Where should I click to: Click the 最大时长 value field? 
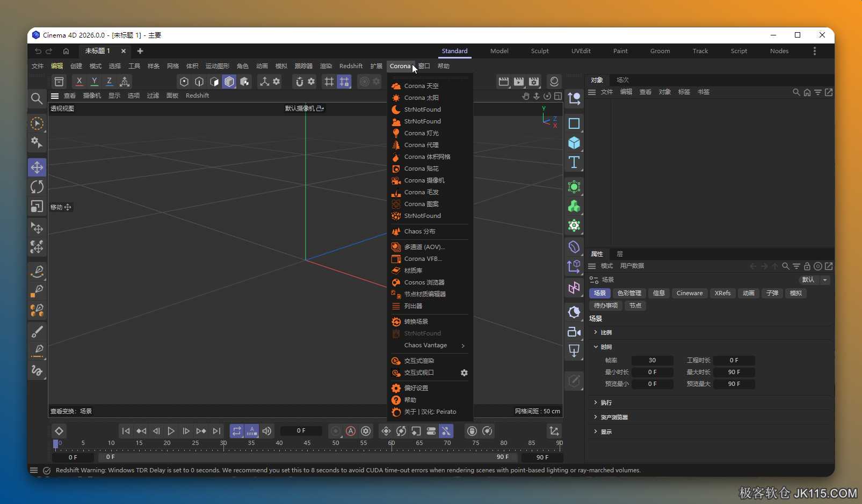(734, 372)
